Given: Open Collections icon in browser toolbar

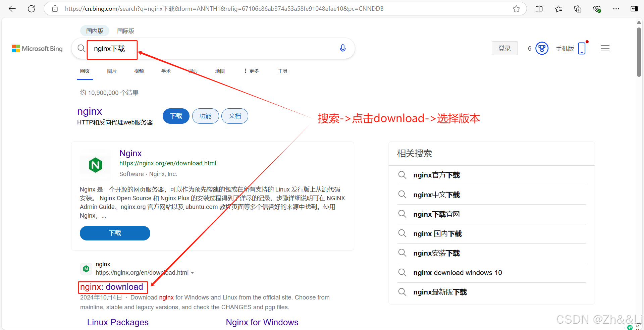Looking at the screenshot, I should pyautogui.click(x=578, y=9).
